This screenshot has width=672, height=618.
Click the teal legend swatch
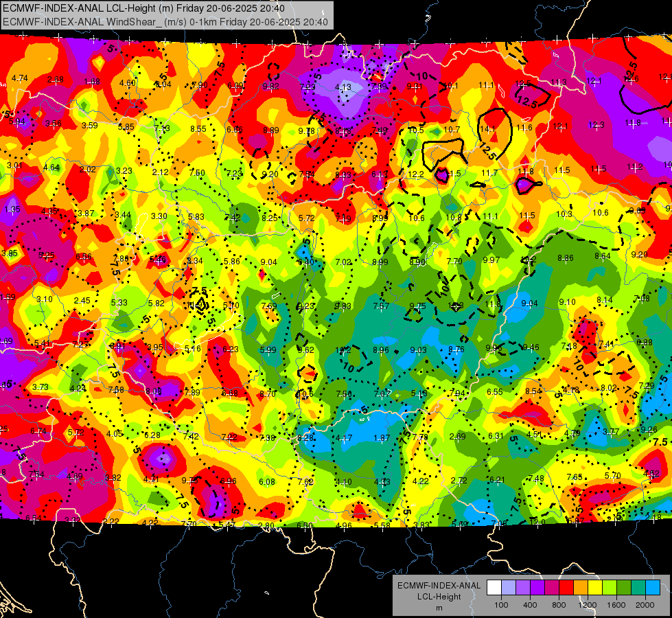pos(638,588)
